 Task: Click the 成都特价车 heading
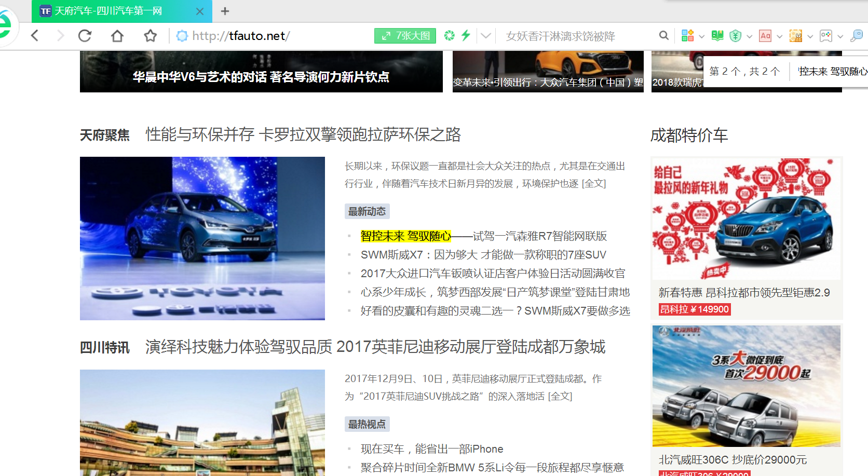point(689,135)
